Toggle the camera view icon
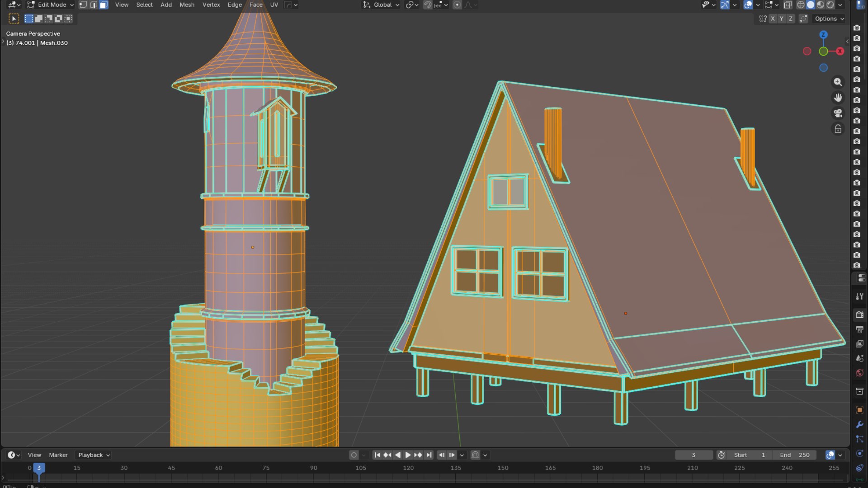The height and width of the screenshot is (488, 868). pos(838,113)
